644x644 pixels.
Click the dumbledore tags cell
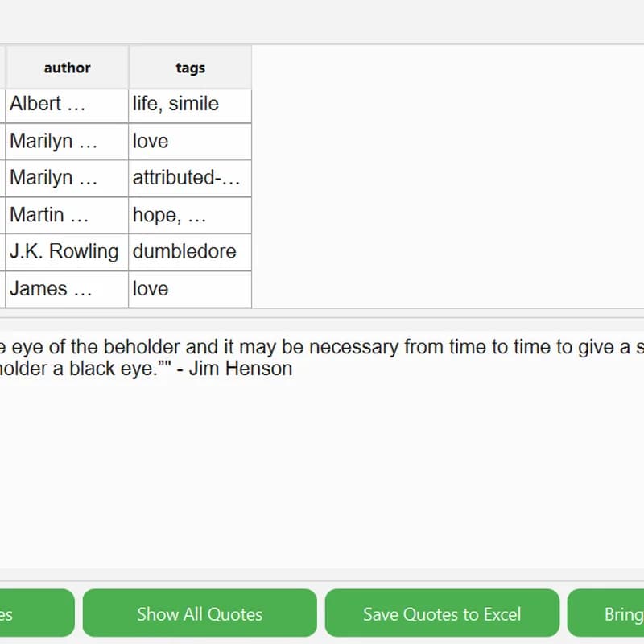(190, 252)
